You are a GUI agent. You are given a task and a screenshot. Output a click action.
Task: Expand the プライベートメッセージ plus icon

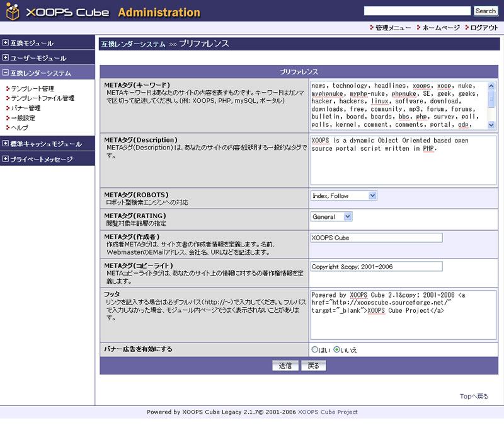point(6,159)
